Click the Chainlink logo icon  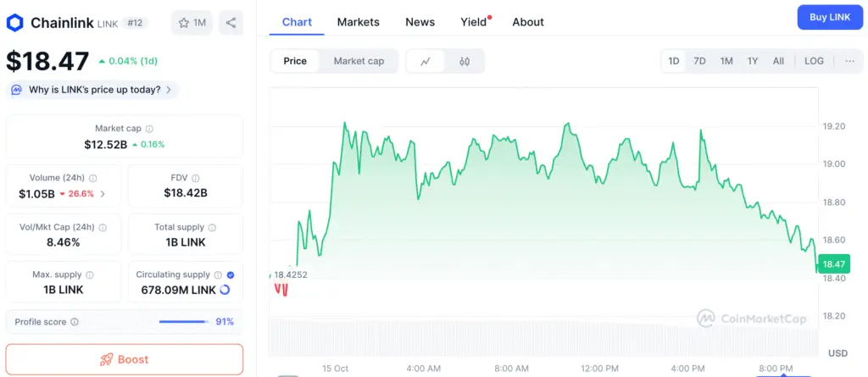click(14, 23)
